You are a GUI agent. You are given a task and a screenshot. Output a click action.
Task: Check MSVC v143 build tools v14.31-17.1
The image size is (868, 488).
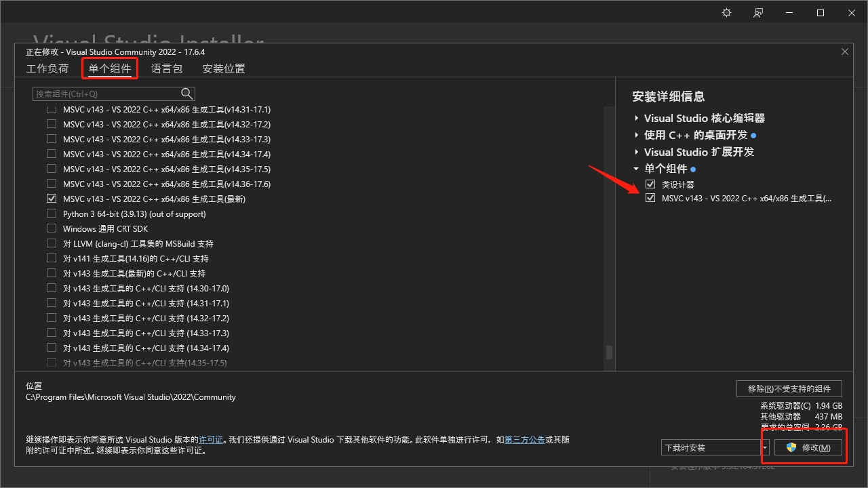click(52, 110)
